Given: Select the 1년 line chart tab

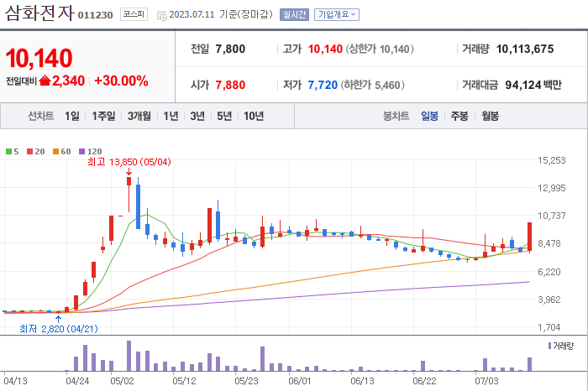Looking at the screenshot, I should [171, 116].
